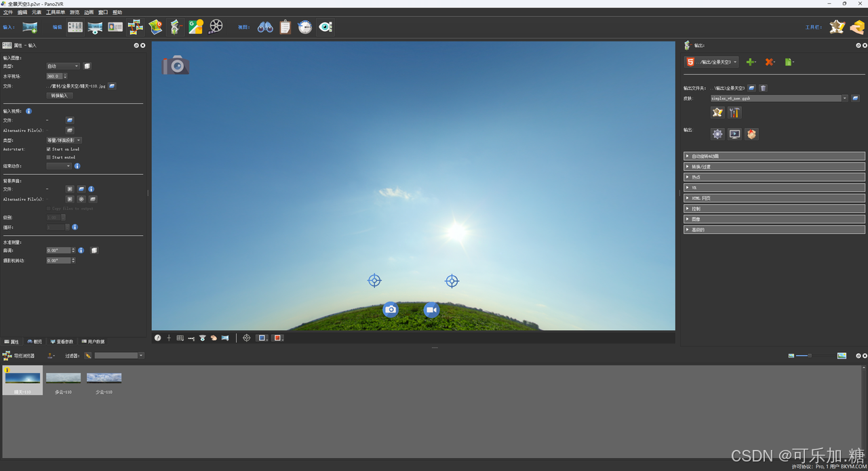Expand the control section
Screen dimensions: 868x471
click(x=774, y=209)
